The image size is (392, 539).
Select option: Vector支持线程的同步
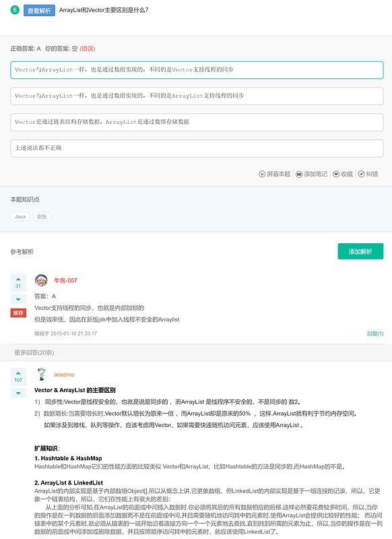pyautogui.click(x=197, y=70)
